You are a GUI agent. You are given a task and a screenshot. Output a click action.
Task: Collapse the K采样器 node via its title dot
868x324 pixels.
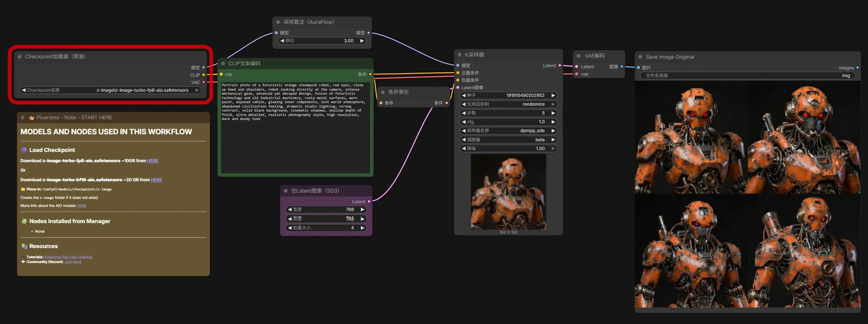pos(459,55)
